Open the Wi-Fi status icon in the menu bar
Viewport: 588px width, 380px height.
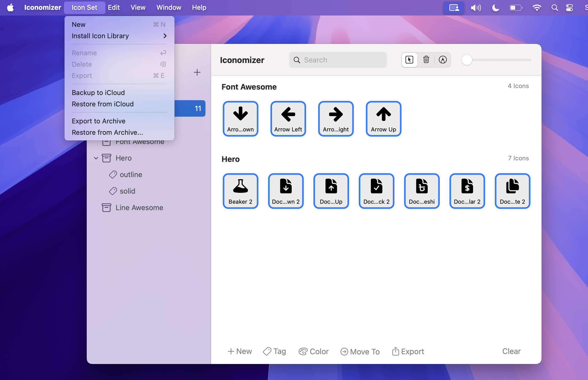point(537,7)
